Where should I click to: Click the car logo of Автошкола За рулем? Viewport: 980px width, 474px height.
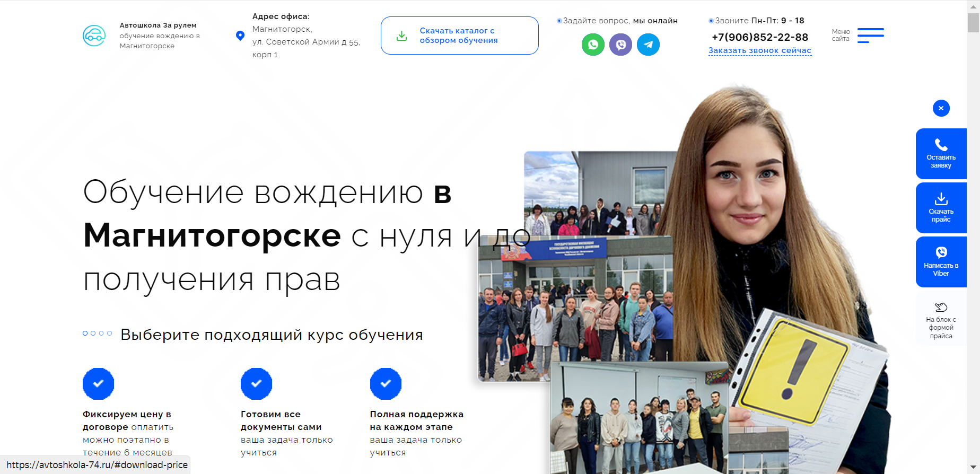click(94, 36)
